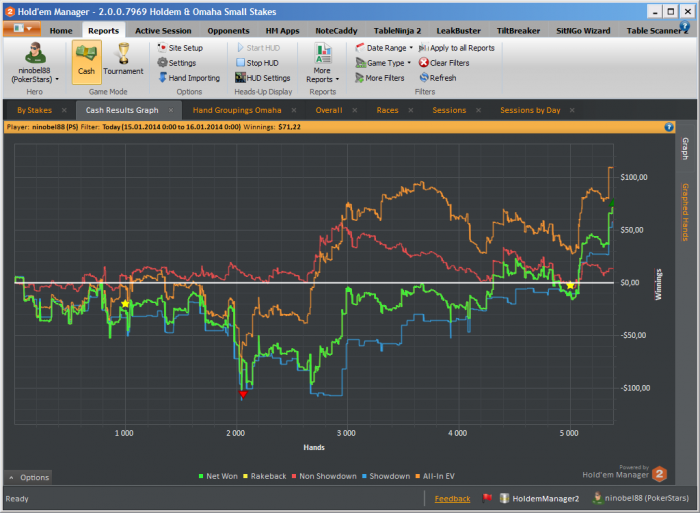Click the Start HUD play icon
Screen dimensions: 700x513
[240, 48]
